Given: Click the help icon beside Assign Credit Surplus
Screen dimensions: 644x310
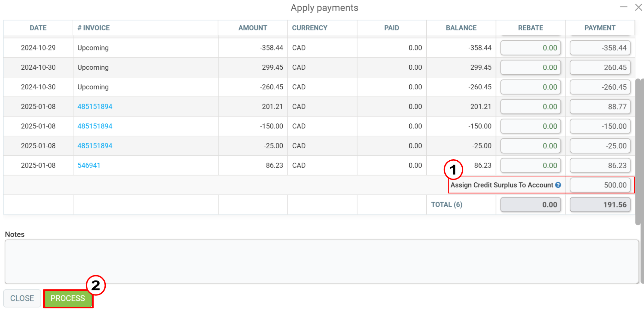Looking at the screenshot, I should [x=558, y=185].
